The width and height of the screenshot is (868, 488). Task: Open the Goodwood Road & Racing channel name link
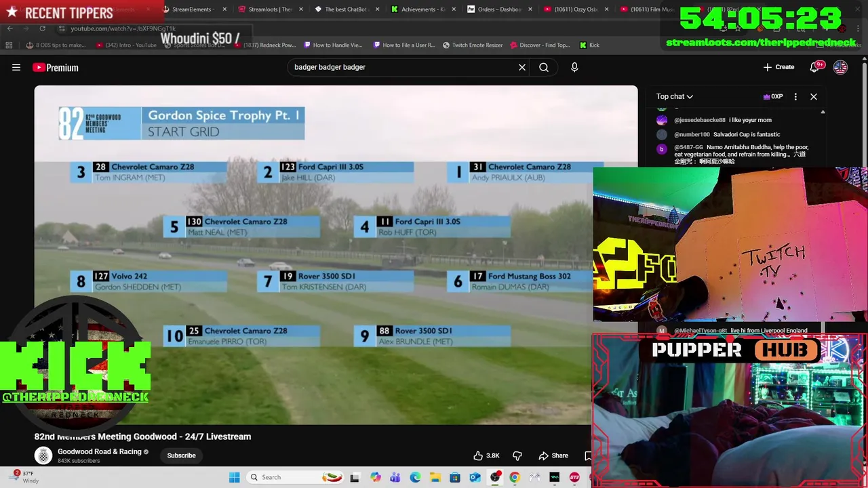point(100,451)
